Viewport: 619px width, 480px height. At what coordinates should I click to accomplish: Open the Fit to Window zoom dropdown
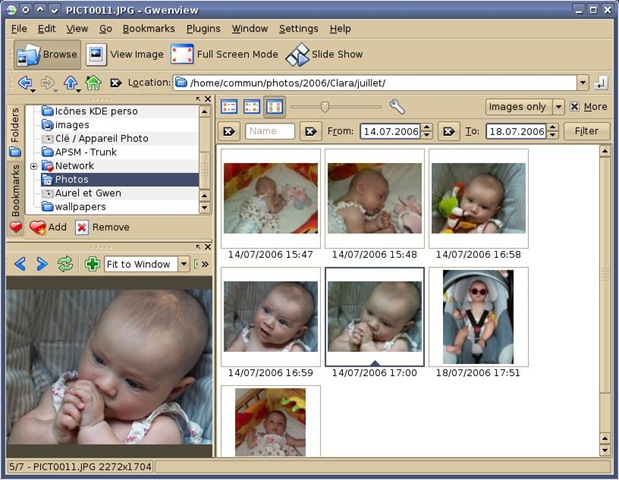click(182, 264)
